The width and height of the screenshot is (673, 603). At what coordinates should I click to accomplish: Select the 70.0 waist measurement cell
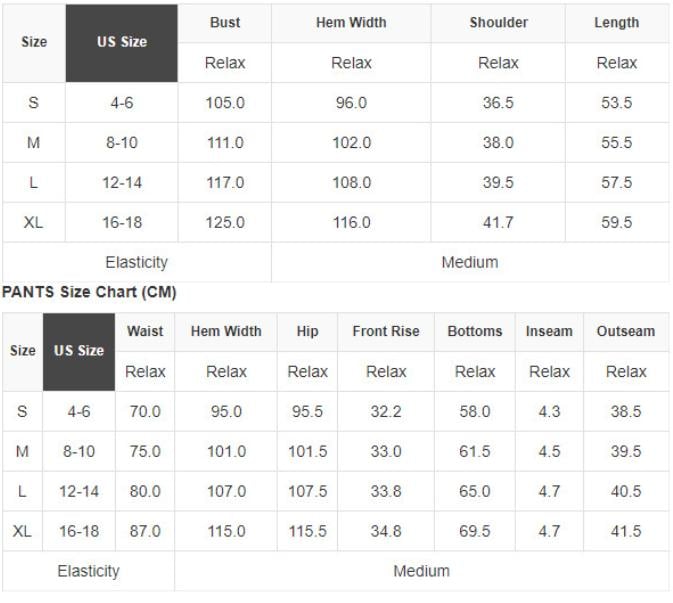click(145, 411)
